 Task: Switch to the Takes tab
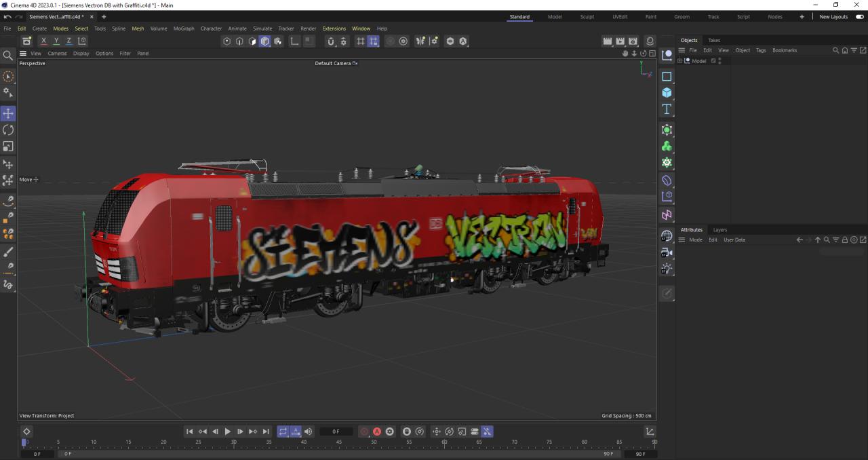coord(714,40)
